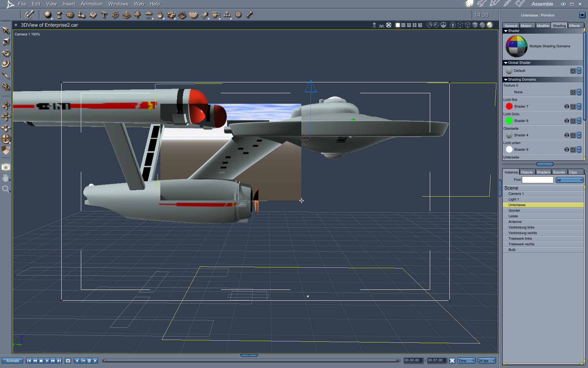Open the File menu
The width and height of the screenshot is (588, 368).
22,4
